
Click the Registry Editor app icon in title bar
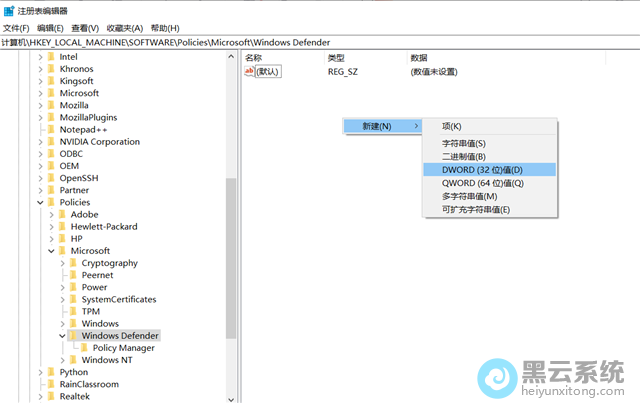click(9, 10)
